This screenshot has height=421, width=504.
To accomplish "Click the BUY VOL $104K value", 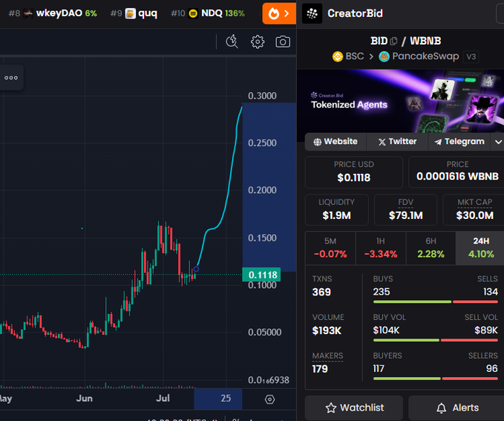I will 387,330.
